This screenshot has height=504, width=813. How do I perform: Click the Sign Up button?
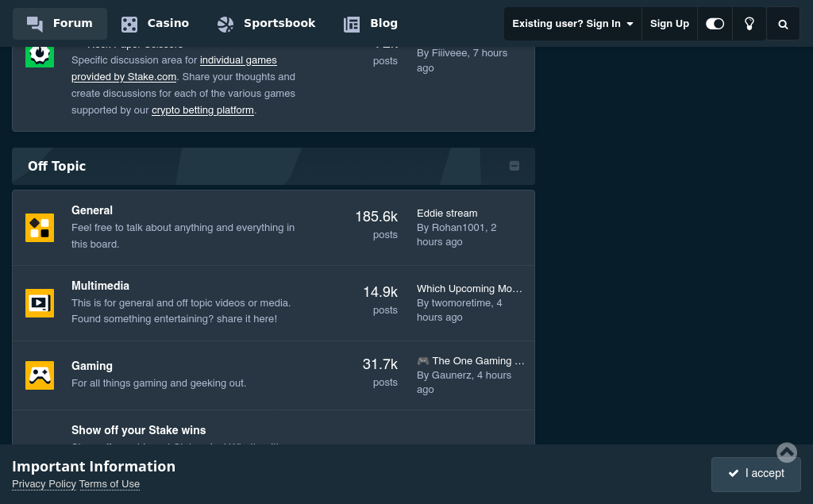tap(669, 24)
